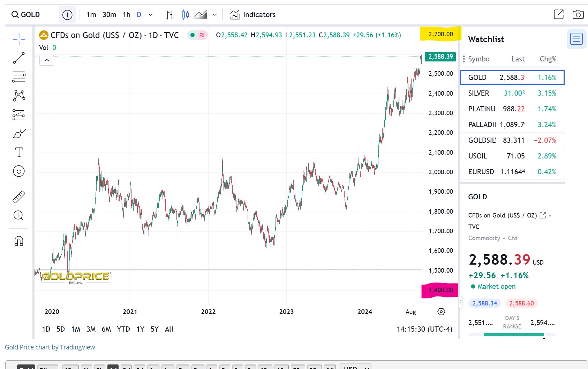Set the time range to 1D

coord(46,329)
